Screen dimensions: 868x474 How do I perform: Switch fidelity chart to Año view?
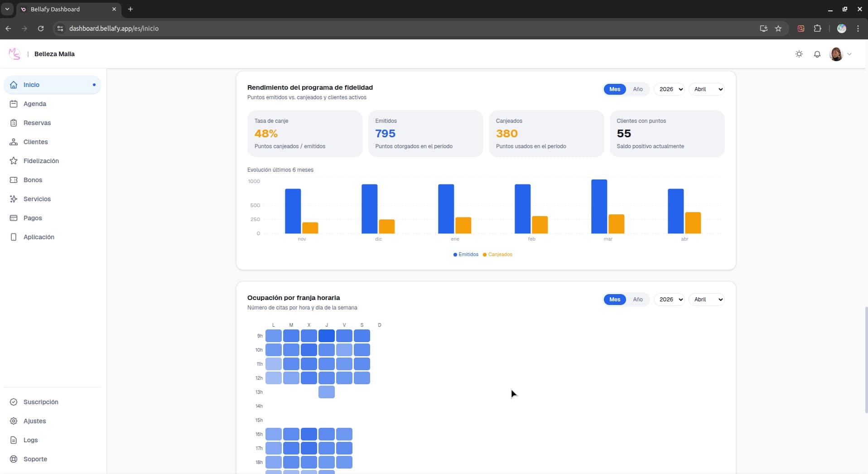638,89
